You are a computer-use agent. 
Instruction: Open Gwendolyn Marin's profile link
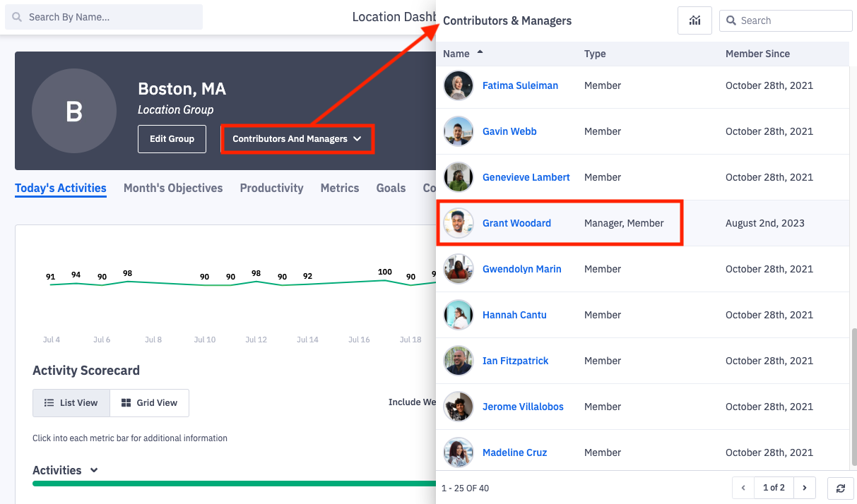pyautogui.click(x=522, y=269)
